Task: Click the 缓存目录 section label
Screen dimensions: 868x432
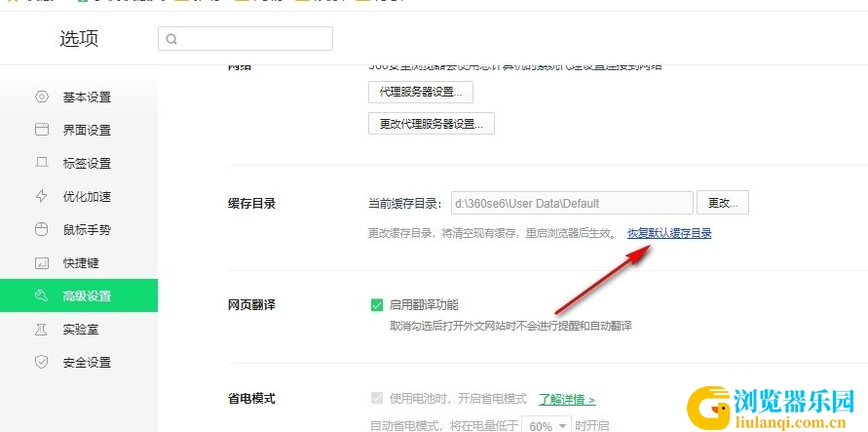Action: click(x=251, y=203)
